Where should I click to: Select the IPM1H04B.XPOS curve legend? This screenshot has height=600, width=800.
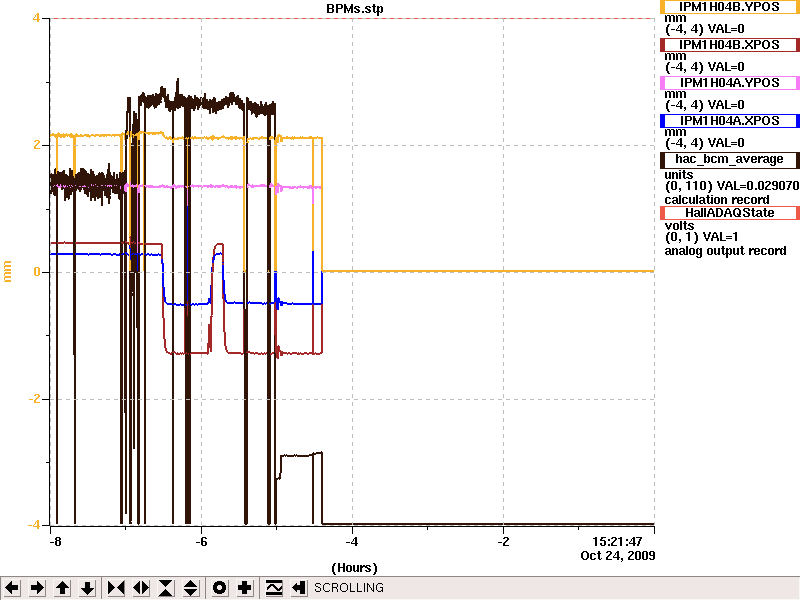click(x=730, y=45)
